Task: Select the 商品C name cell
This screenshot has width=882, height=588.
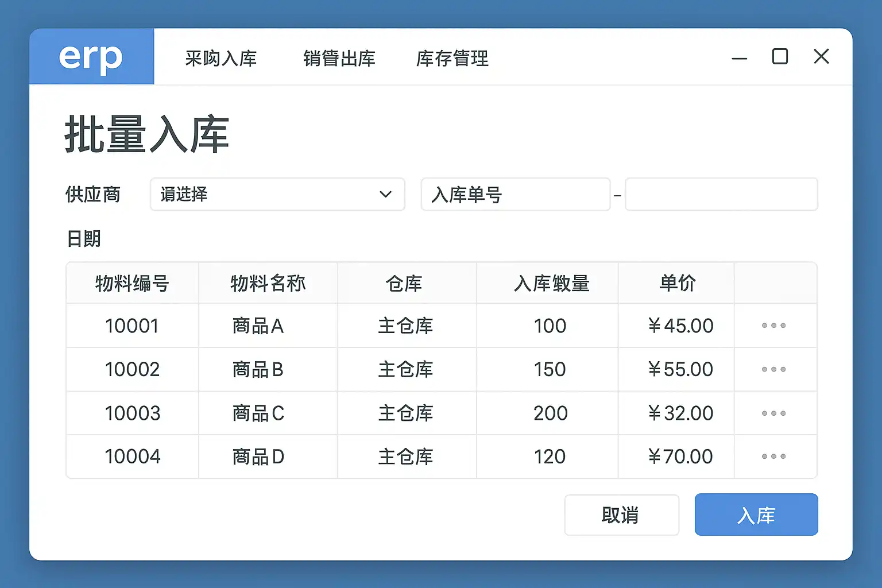Action: (258, 413)
